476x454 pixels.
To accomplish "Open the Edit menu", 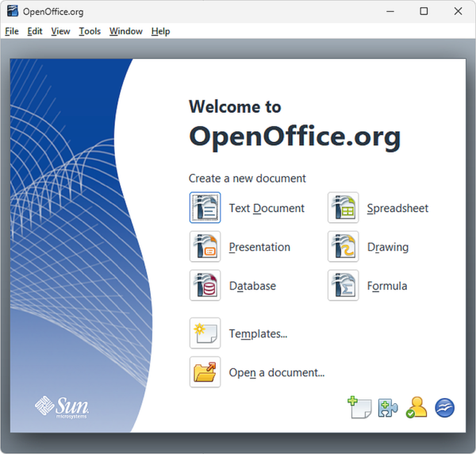I will click(35, 31).
